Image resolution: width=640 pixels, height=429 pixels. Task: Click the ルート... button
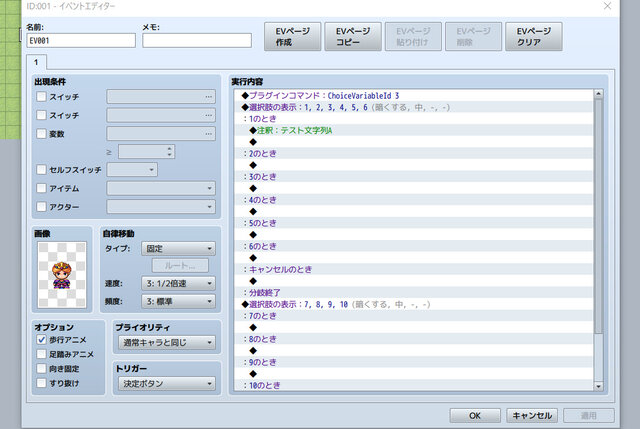click(x=180, y=266)
